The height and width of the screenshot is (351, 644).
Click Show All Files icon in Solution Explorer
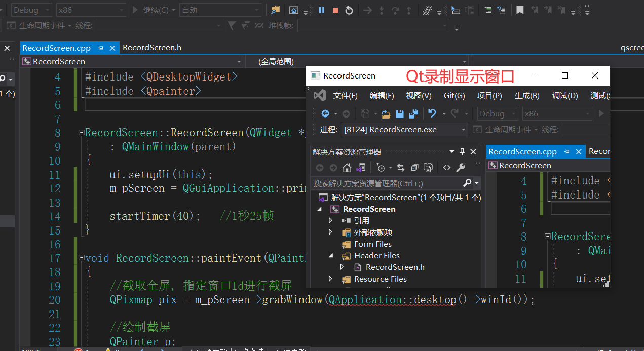coord(428,168)
